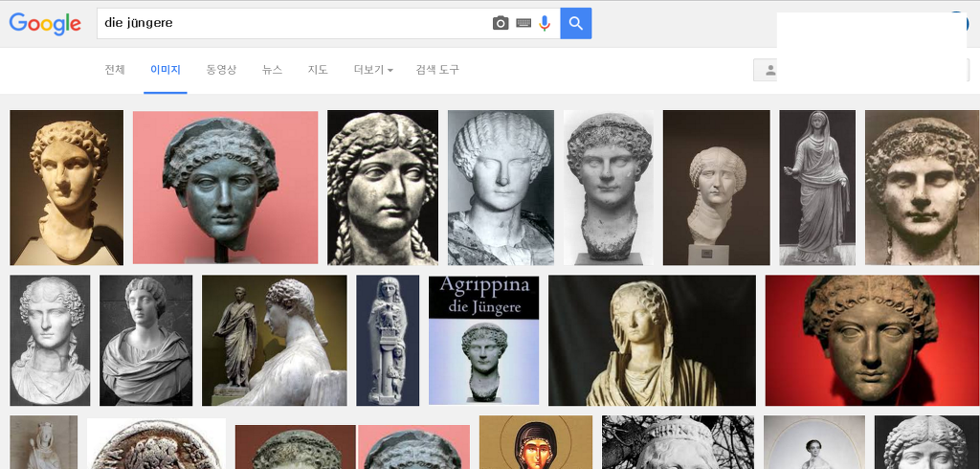Expand the 더보기 dropdown

click(373, 70)
